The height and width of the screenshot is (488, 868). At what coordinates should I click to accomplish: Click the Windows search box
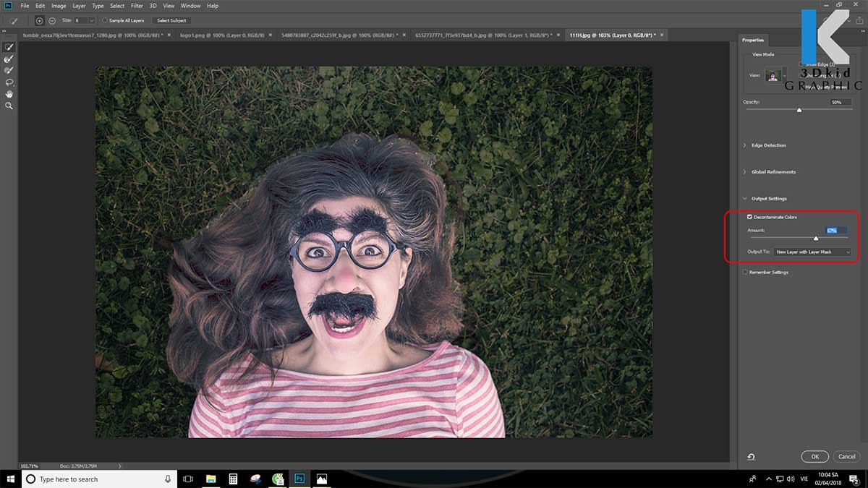(98, 479)
